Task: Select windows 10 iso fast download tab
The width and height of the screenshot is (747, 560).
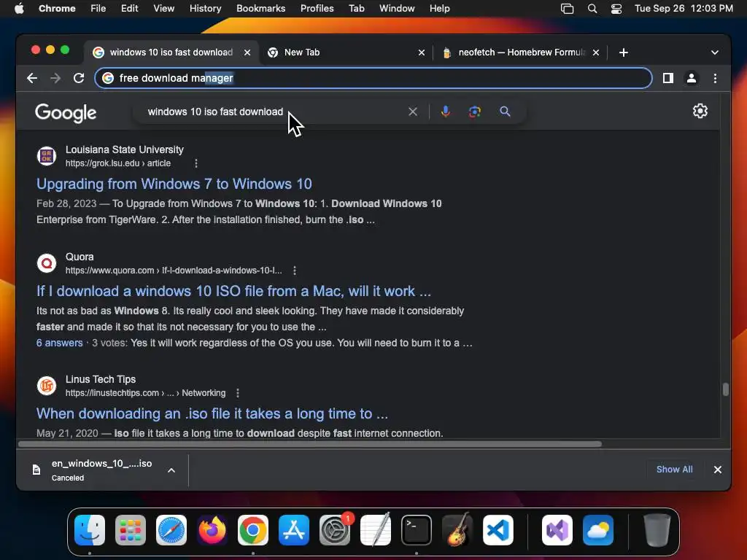Action: pyautogui.click(x=171, y=52)
